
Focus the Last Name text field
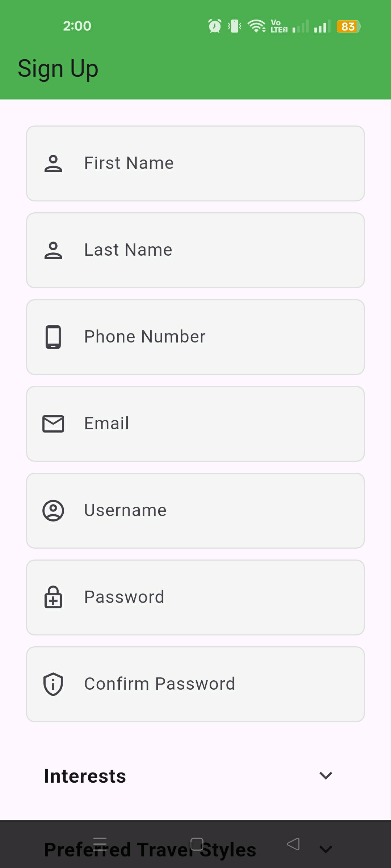[x=217, y=250]
